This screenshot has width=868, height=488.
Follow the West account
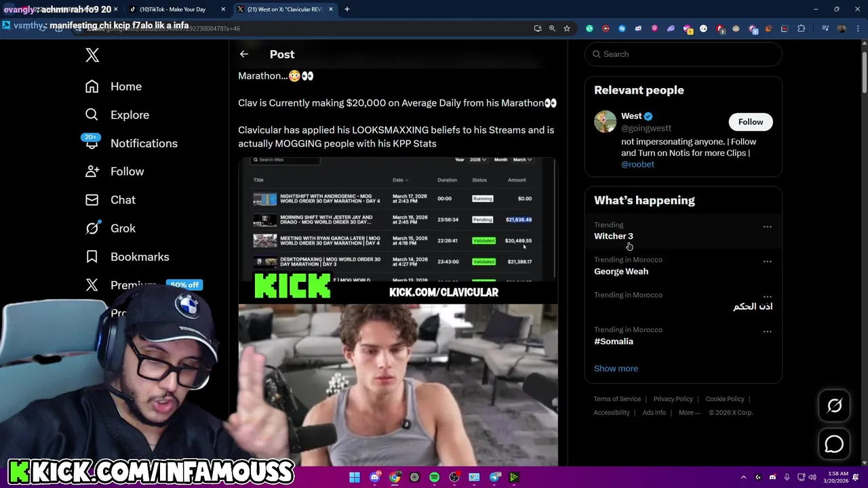coord(750,122)
